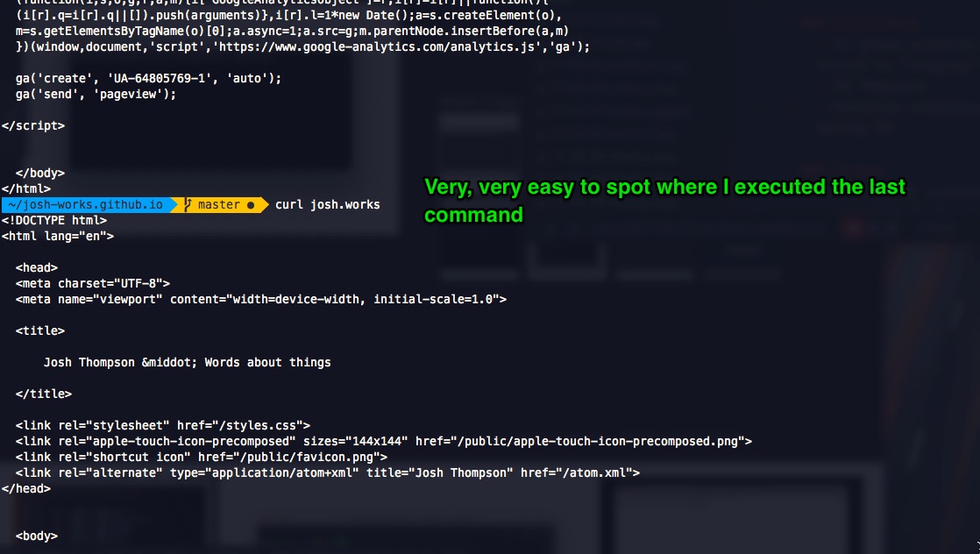Click the dirty-status dot after master
The width and height of the screenshot is (980, 554).
(x=251, y=205)
